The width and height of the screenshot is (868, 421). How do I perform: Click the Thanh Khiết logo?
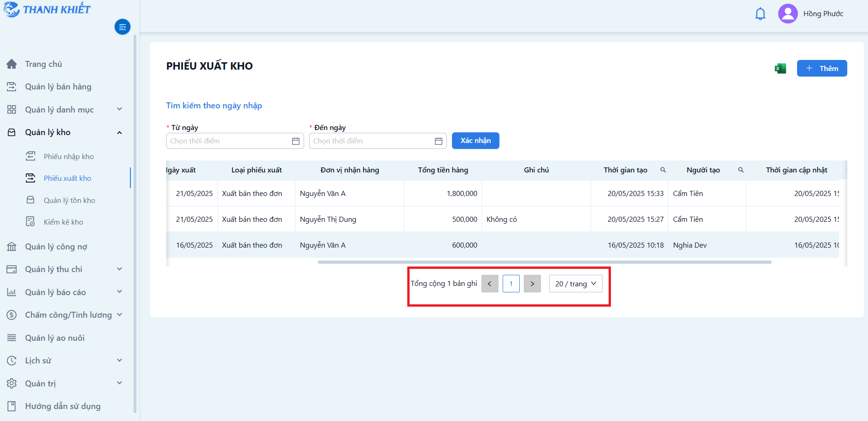[47, 9]
